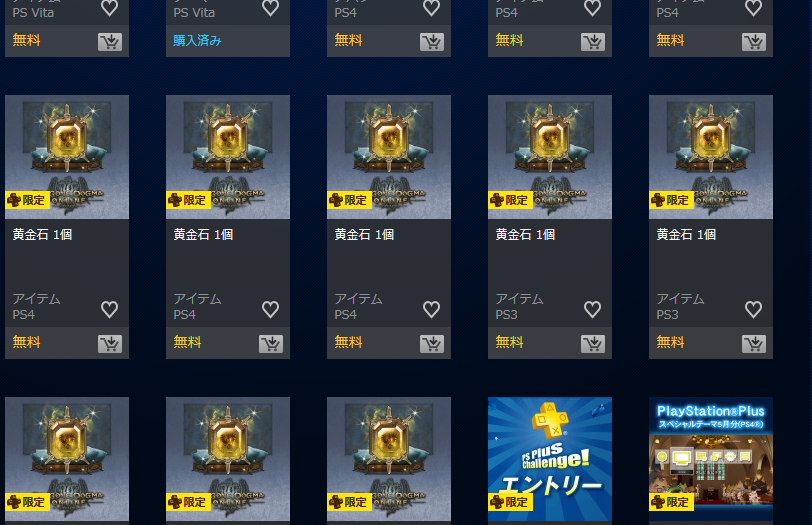This screenshot has height=525, width=812.
Task: Click 無料 price on third PS4 黄金石
Action: (x=349, y=342)
